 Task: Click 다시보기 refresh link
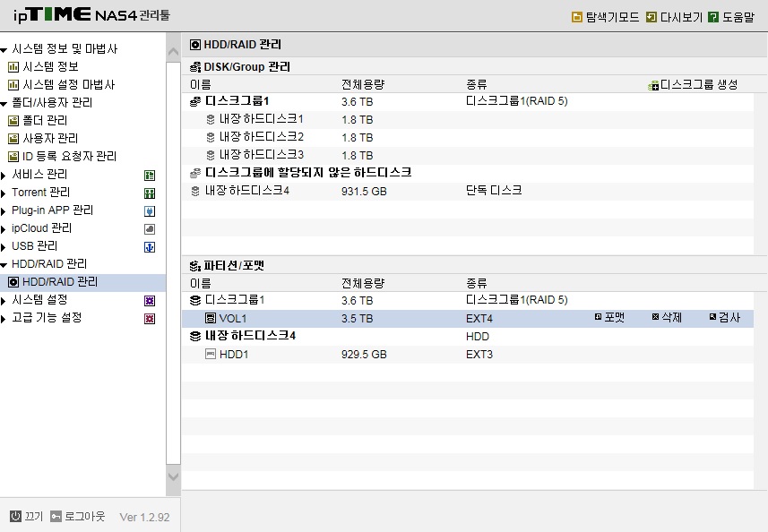pos(674,17)
